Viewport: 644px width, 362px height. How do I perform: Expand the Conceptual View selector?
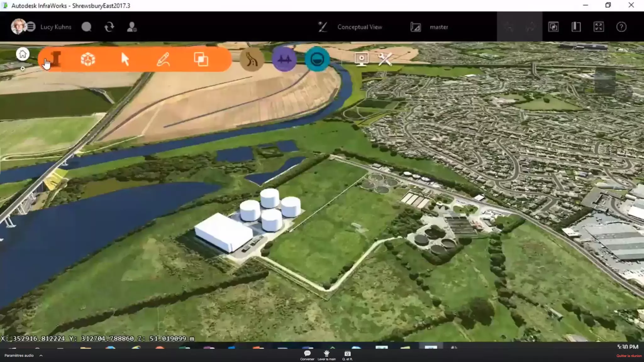point(359,27)
